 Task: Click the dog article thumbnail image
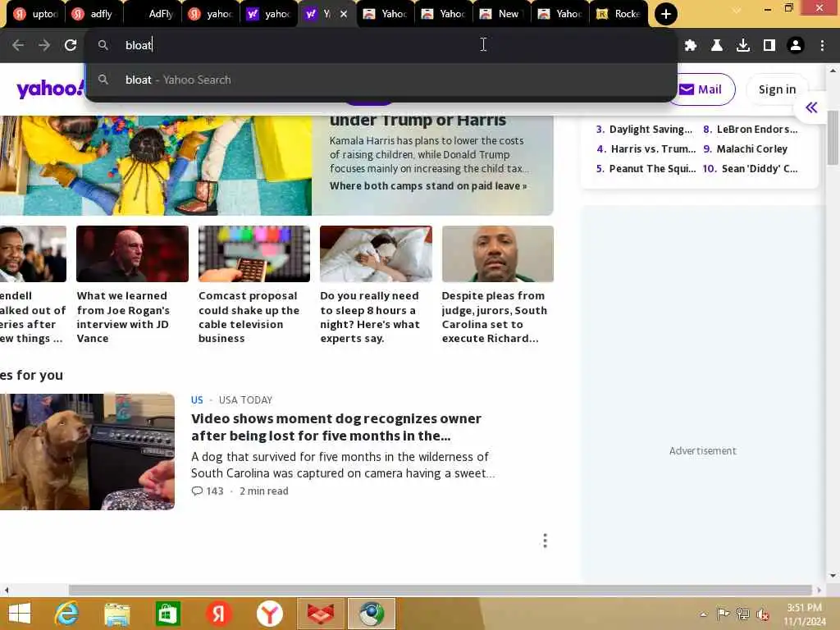tap(87, 452)
